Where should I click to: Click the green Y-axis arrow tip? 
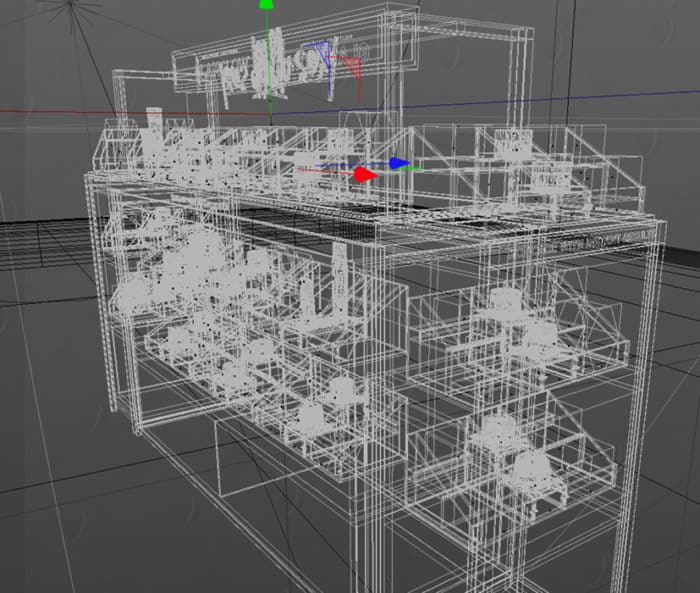click(x=266, y=5)
